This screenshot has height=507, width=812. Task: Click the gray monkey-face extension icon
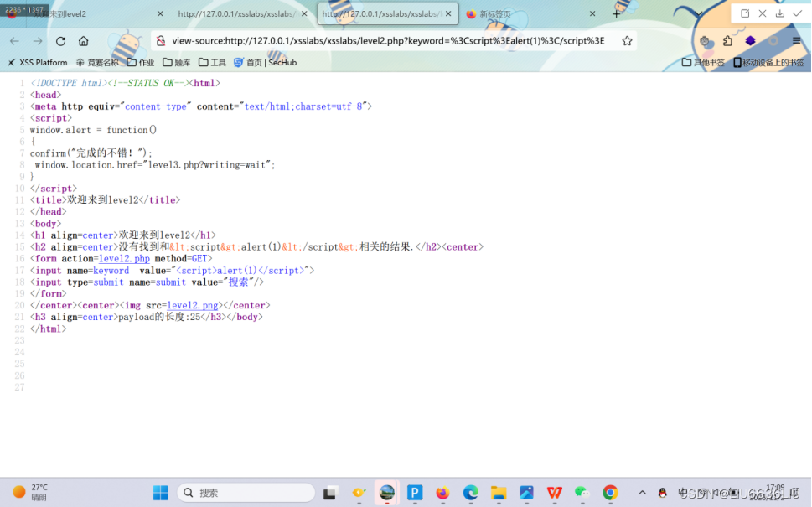704,41
